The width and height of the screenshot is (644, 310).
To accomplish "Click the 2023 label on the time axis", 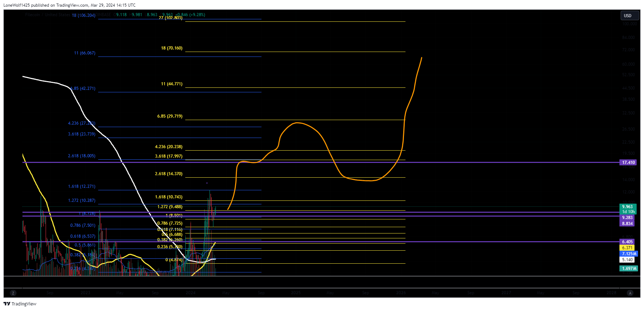I will pos(85,293).
